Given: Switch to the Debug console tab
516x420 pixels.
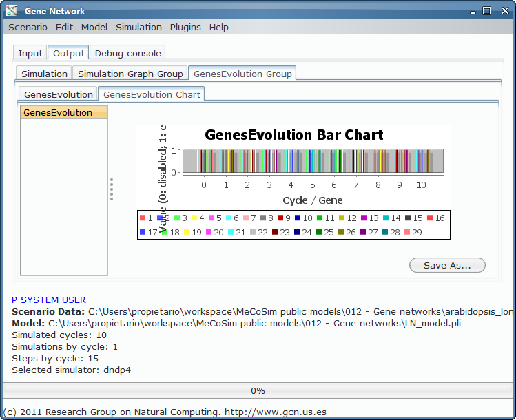Looking at the screenshot, I should click(x=127, y=53).
